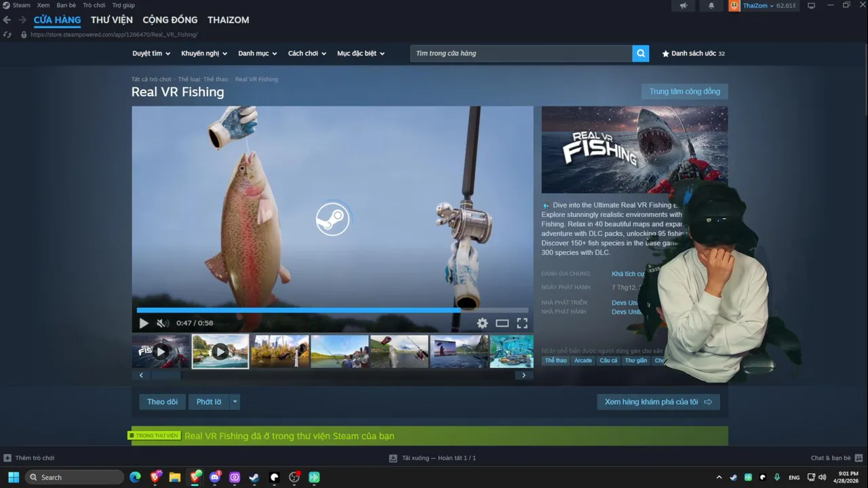Click the store URL address bar
Screen dimensions: 868x488
pos(114,35)
